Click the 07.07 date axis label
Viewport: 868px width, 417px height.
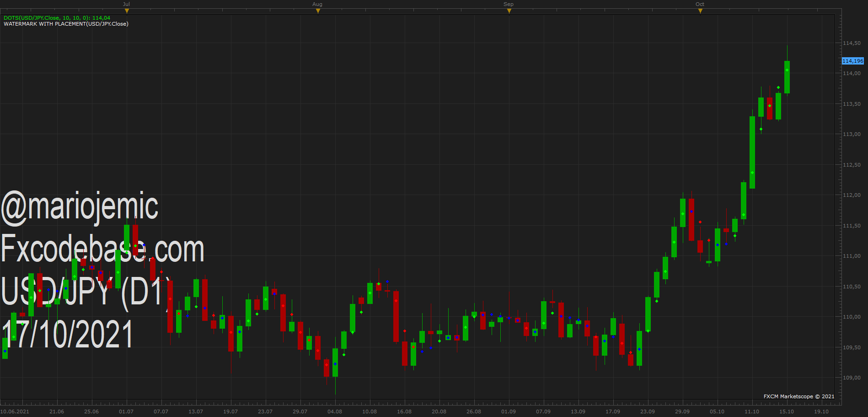click(161, 412)
